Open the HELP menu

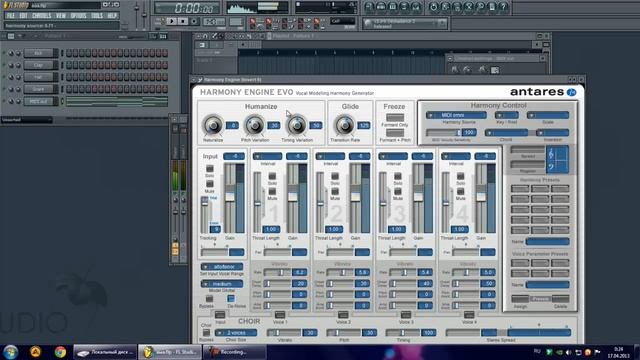[x=112, y=16]
